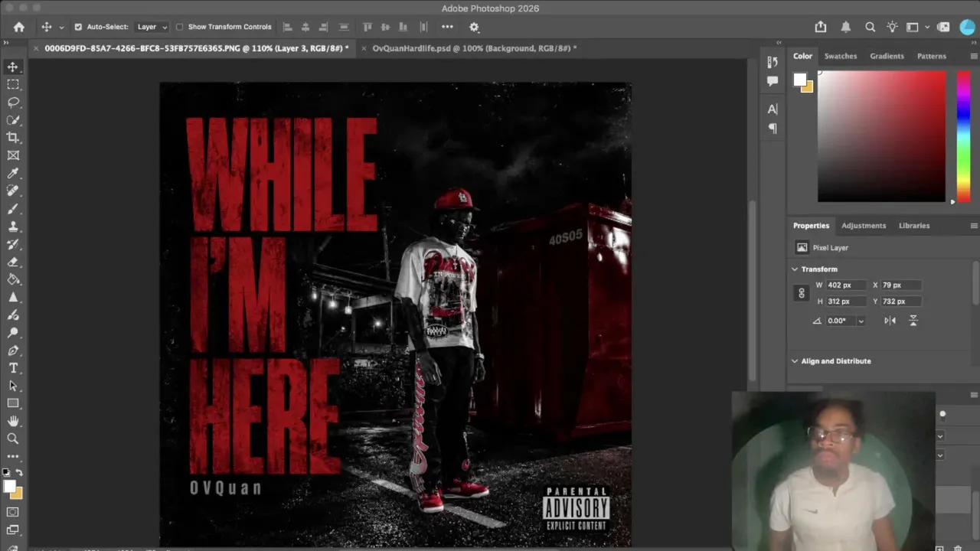
Task: Swap foreground and background colors
Action: coord(19,473)
